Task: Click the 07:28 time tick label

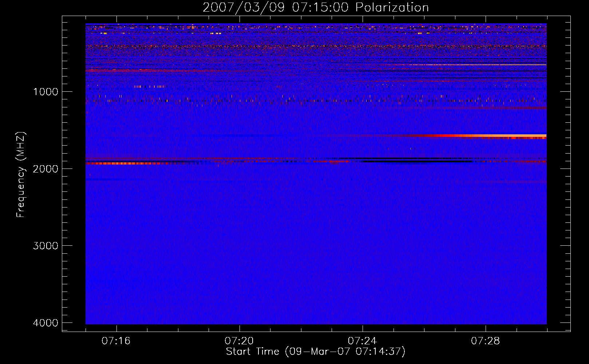Action: click(486, 341)
